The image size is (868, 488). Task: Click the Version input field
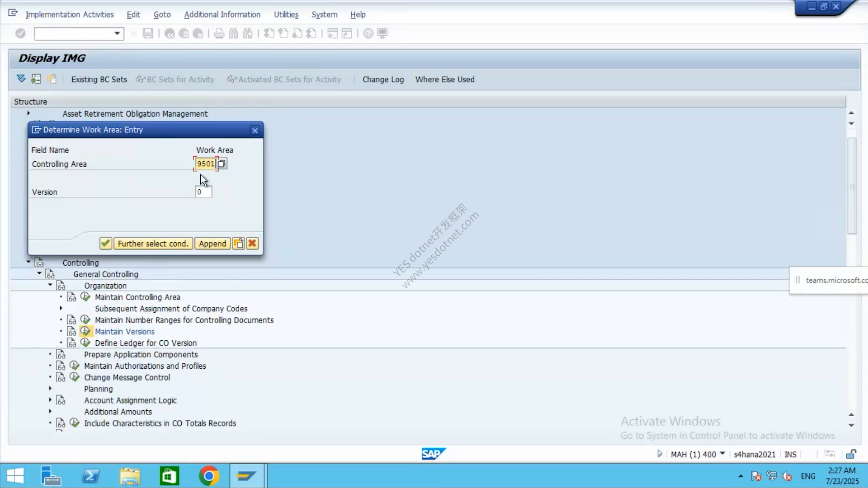(x=203, y=192)
